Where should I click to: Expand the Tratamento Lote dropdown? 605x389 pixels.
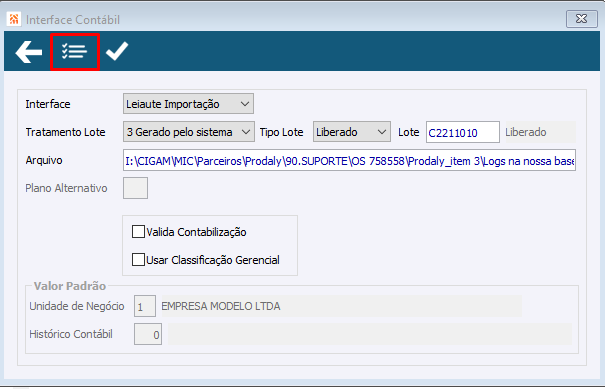pyautogui.click(x=189, y=132)
